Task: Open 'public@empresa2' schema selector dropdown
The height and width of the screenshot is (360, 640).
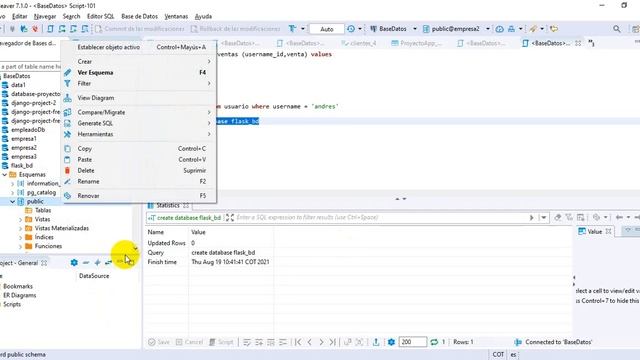Action: [x=456, y=29]
